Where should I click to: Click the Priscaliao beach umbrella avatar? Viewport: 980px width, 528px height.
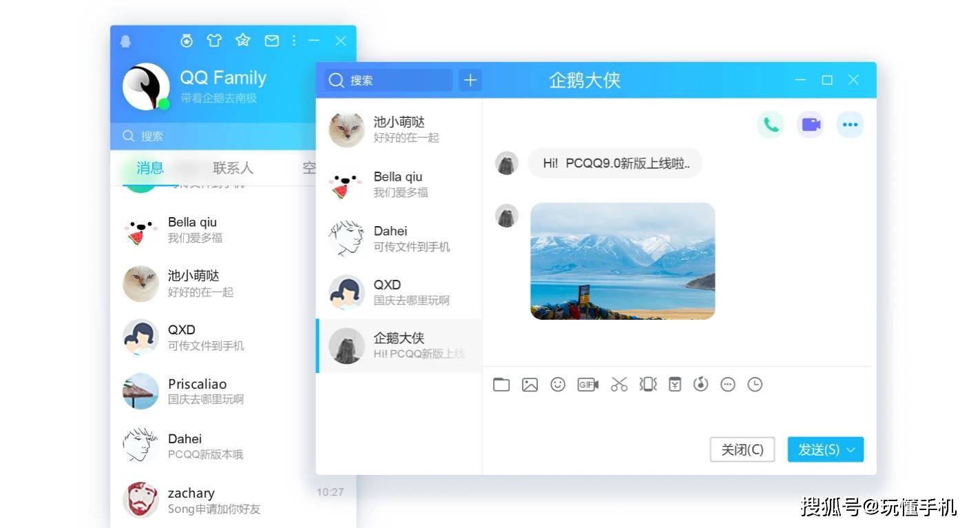(x=140, y=391)
